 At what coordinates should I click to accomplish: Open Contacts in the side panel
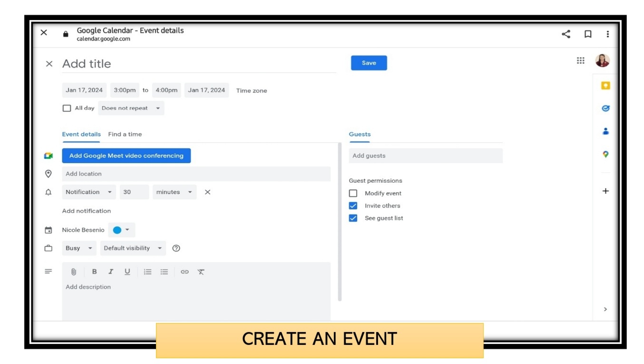tap(605, 131)
